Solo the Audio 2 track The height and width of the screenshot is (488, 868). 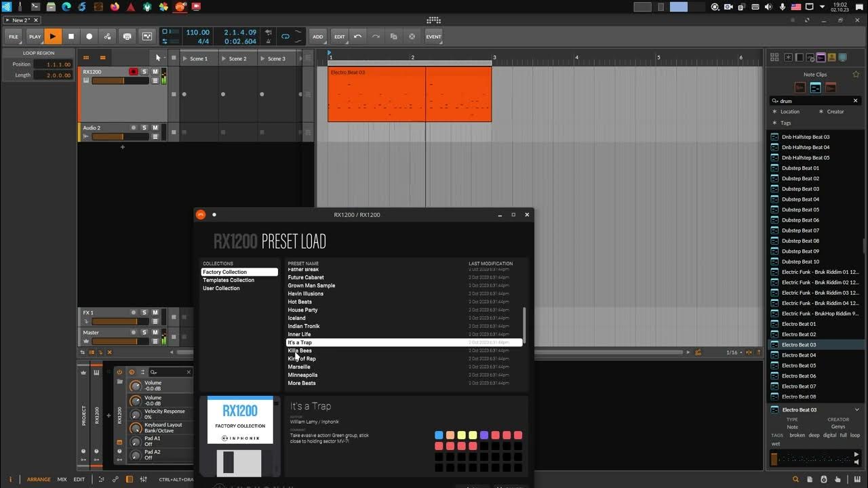(144, 128)
